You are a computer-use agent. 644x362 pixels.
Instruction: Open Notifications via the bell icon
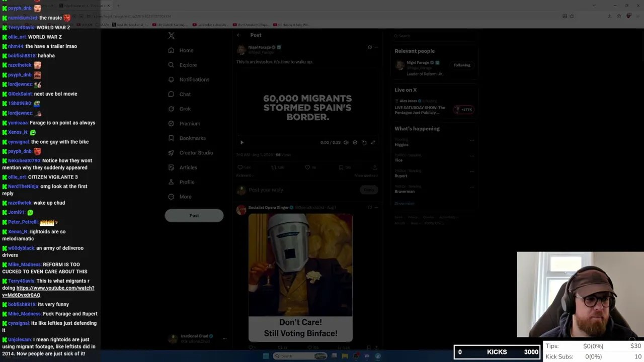click(x=171, y=79)
